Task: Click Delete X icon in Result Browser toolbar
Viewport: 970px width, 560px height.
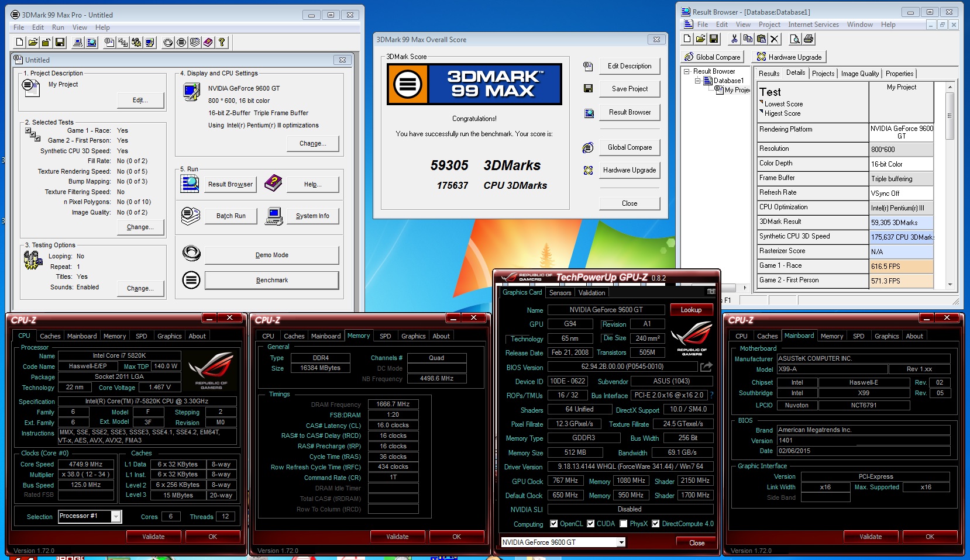Action: 775,39
